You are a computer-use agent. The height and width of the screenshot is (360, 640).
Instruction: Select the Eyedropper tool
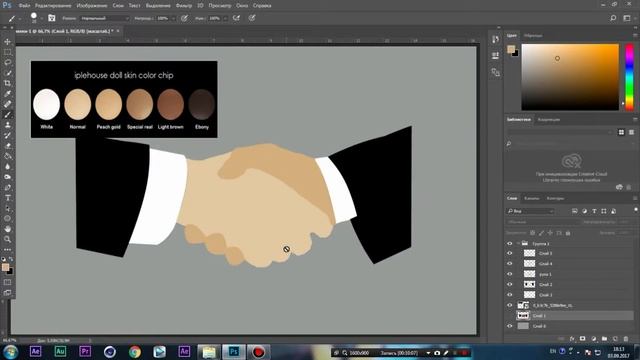7,94
